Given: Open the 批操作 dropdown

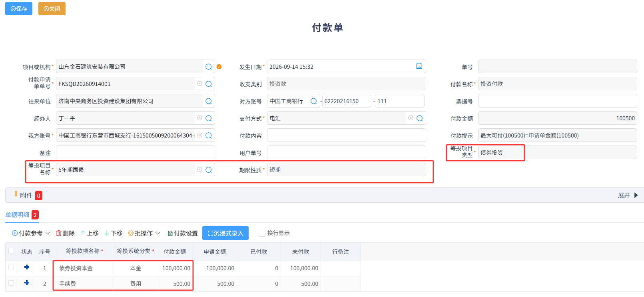Looking at the screenshot, I should 144,233.
